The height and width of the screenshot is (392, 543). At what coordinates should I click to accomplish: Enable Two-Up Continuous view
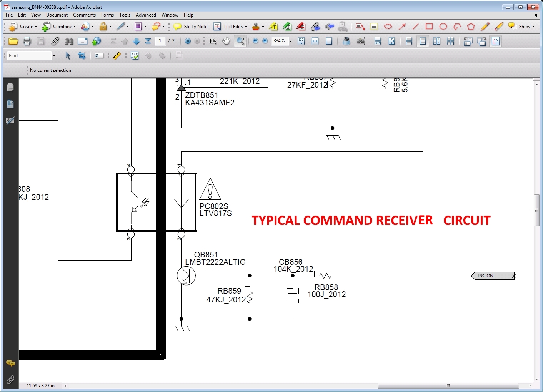[451, 41]
